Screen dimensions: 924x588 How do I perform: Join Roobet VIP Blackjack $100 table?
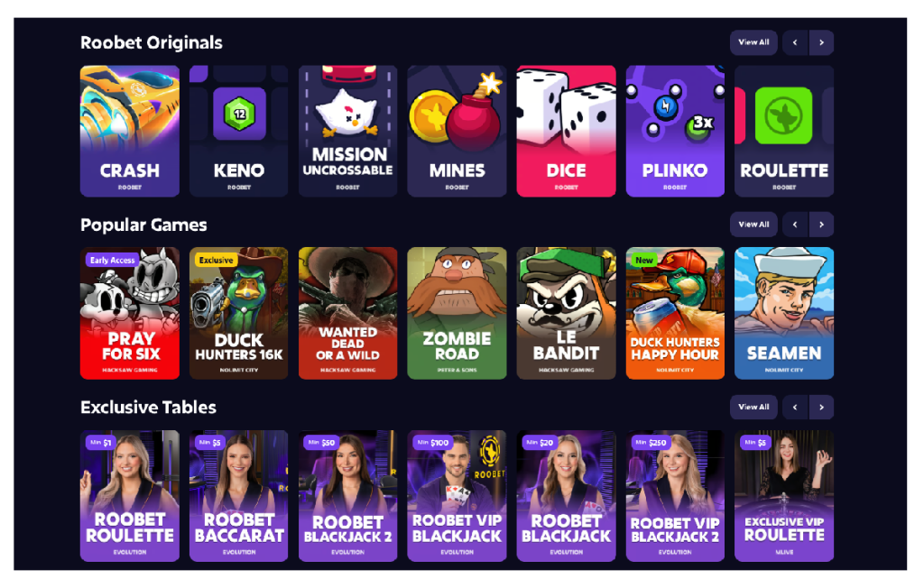457,495
